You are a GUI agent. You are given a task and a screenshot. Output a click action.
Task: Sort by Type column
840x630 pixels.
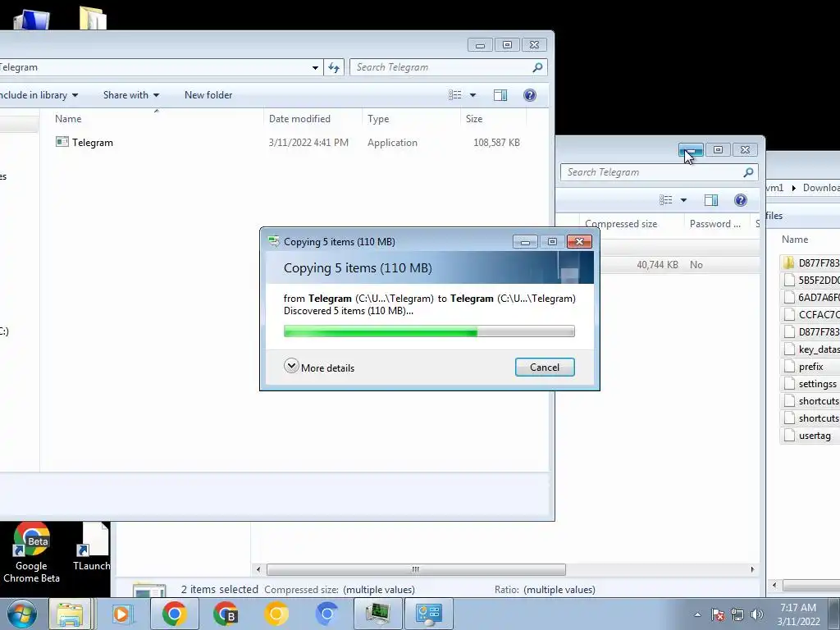coord(378,119)
